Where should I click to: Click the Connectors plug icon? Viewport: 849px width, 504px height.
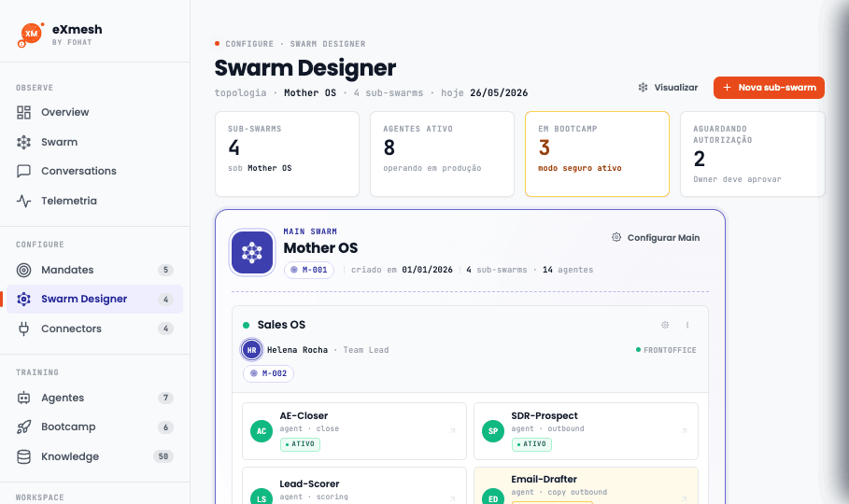[24, 329]
